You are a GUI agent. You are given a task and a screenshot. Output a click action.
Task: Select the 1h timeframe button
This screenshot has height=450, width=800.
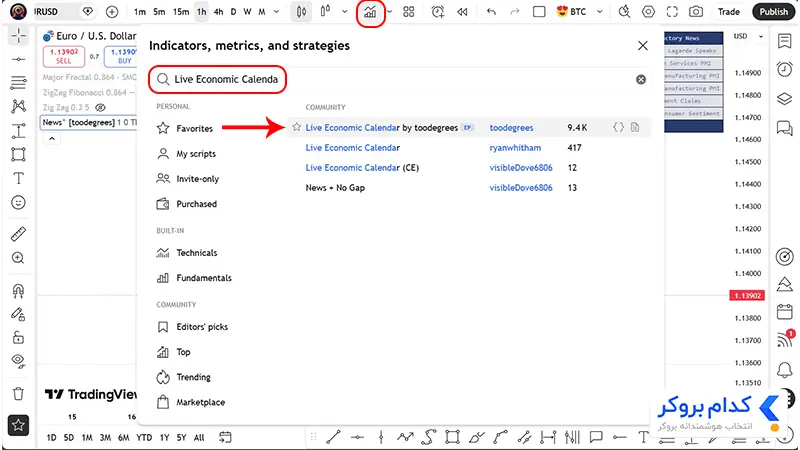click(202, 12)
